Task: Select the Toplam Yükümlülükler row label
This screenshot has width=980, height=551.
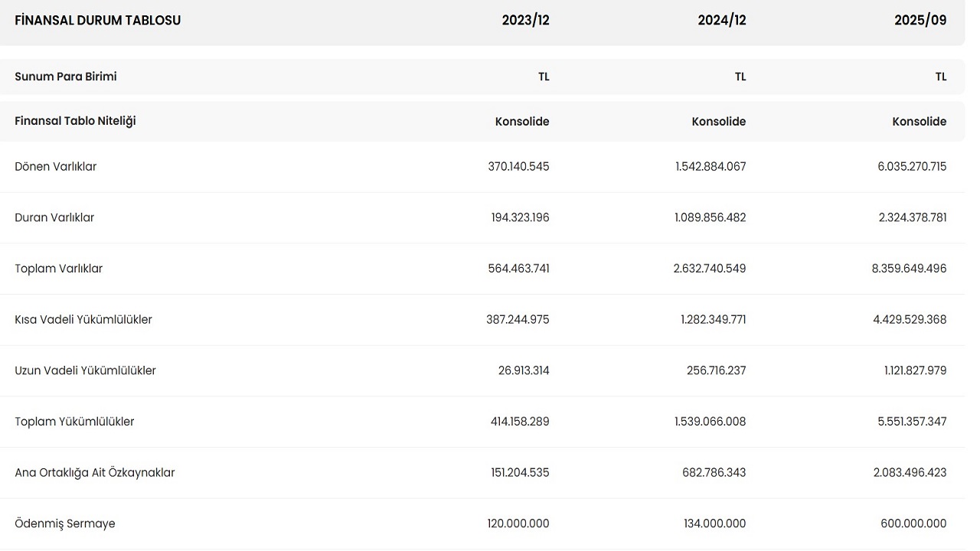Action: (74, 422)
